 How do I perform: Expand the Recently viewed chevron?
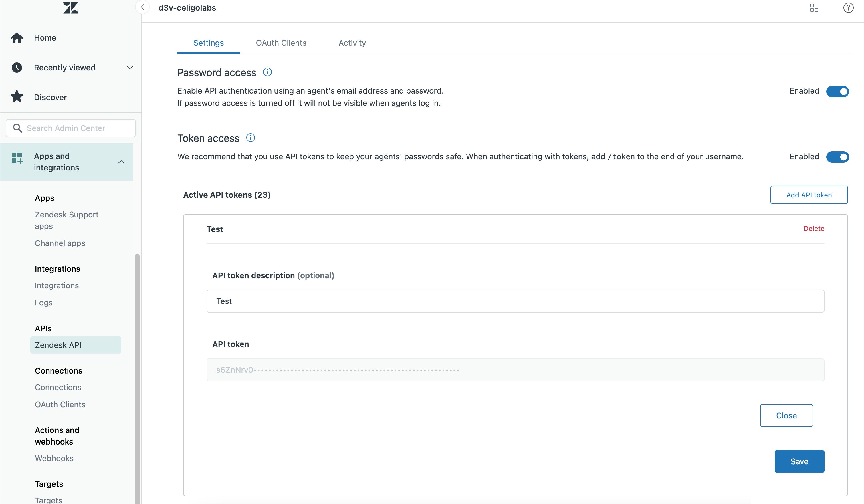click(130, 68)
